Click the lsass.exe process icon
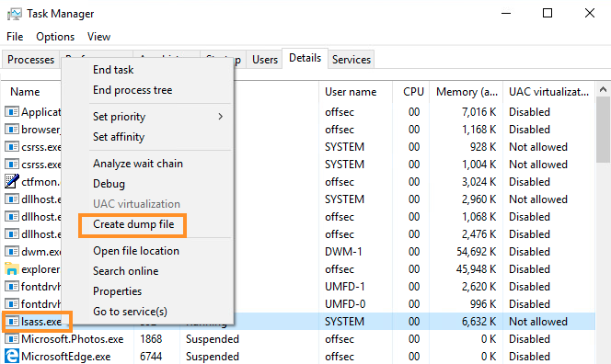611x364 pixels. point(12,321)
